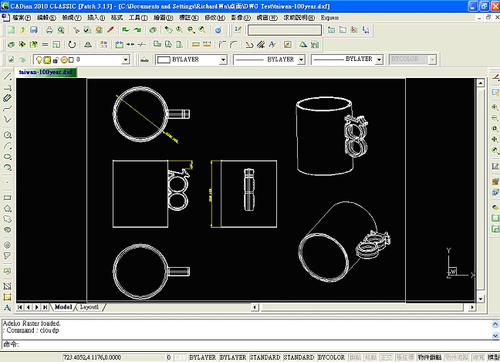Select the Line tool in left toolbar

[7, 77]
